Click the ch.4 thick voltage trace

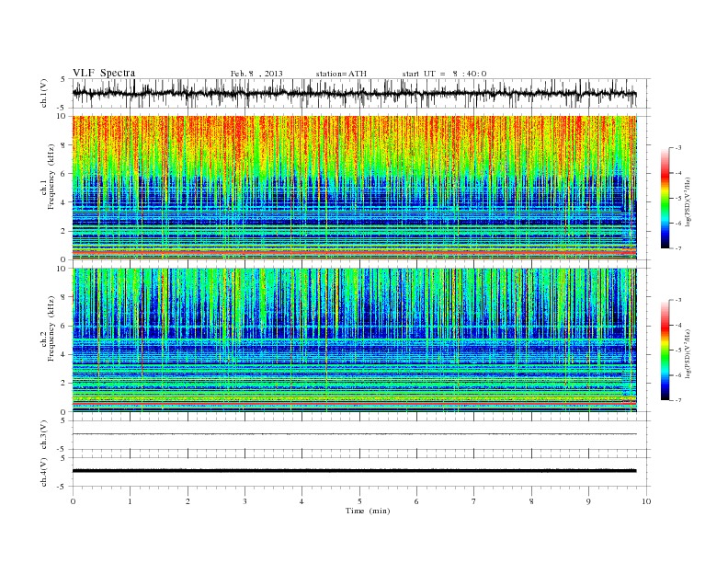pyautogui.click(x=355, y=471)
